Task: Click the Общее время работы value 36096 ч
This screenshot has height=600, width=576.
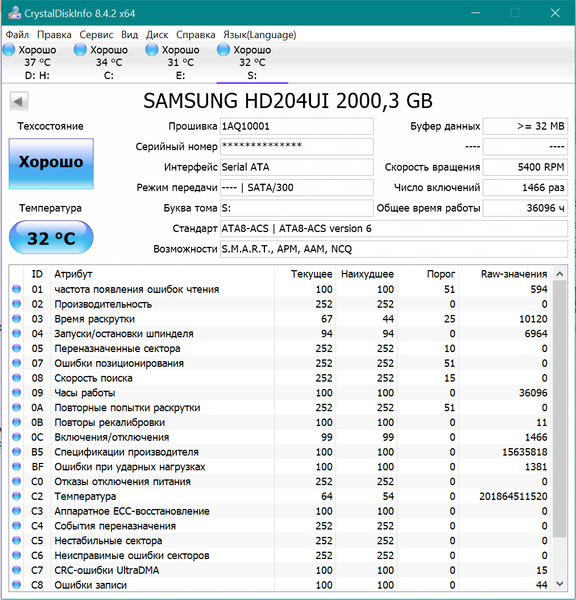Action: (x=525, y=208)
